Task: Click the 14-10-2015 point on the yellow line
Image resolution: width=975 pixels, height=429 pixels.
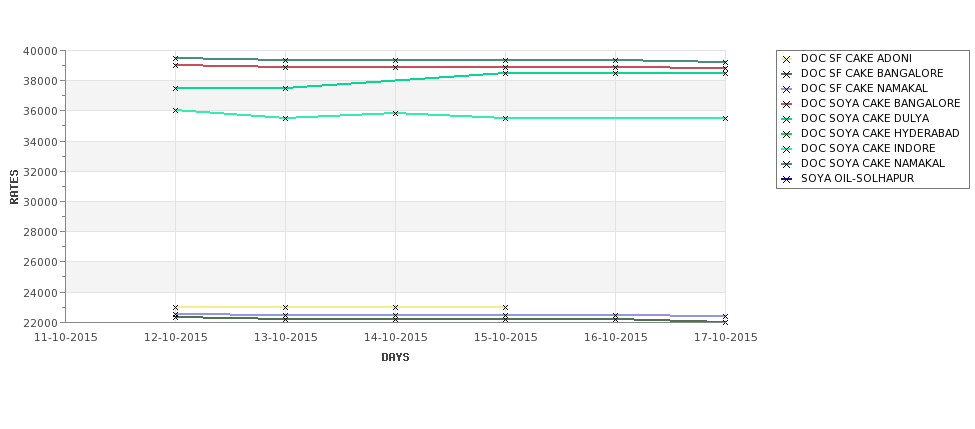Action: tap(395, 307)
